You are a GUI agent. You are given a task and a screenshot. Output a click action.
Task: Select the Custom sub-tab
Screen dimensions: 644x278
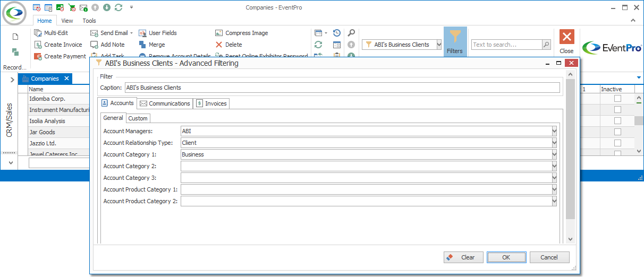[138, 118]
